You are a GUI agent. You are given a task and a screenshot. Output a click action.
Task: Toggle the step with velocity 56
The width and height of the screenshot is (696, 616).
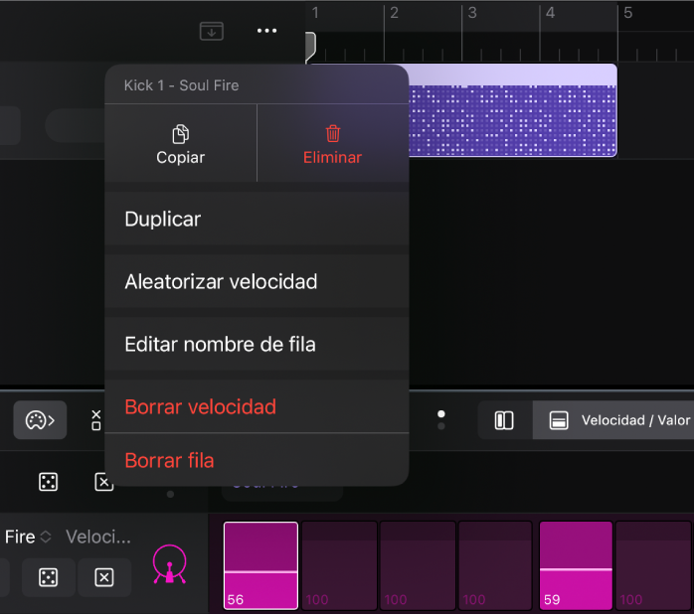click(261, 566)
